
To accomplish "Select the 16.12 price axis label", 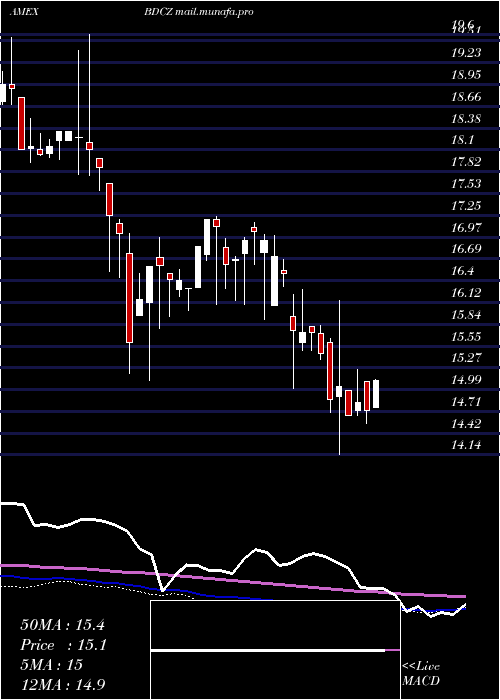I will (467, 293).
